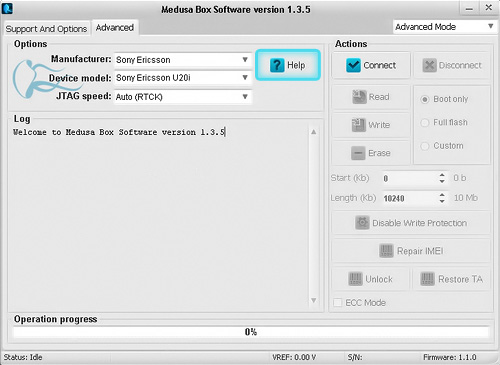Minimize the Medusa Box window

point(469,9)
